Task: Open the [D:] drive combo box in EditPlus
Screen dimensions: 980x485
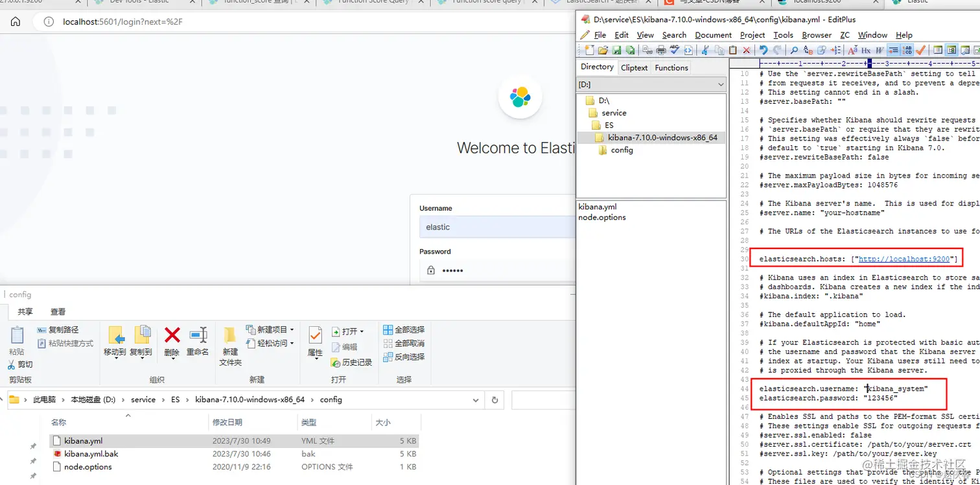Action: (x=651, y=84)
